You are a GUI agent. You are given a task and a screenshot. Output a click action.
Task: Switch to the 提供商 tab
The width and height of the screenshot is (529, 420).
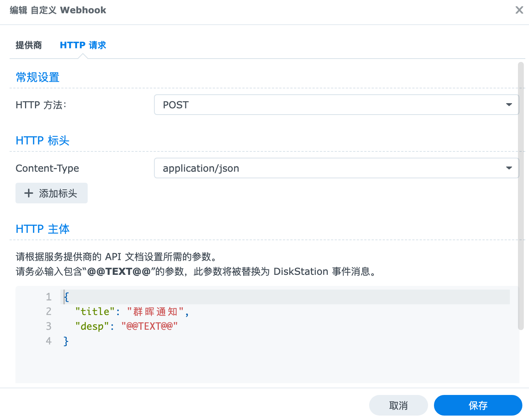click(29, 45)
